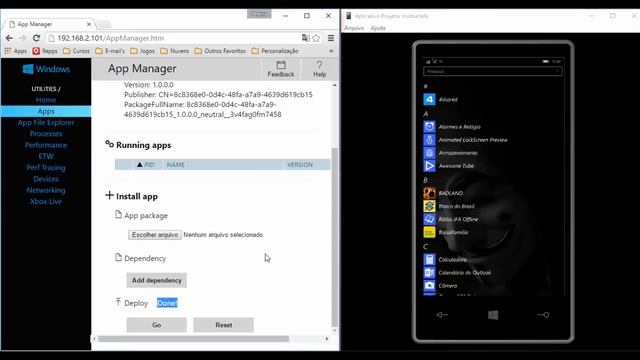
Task: Click the Reset button
Action: point(223,325)
